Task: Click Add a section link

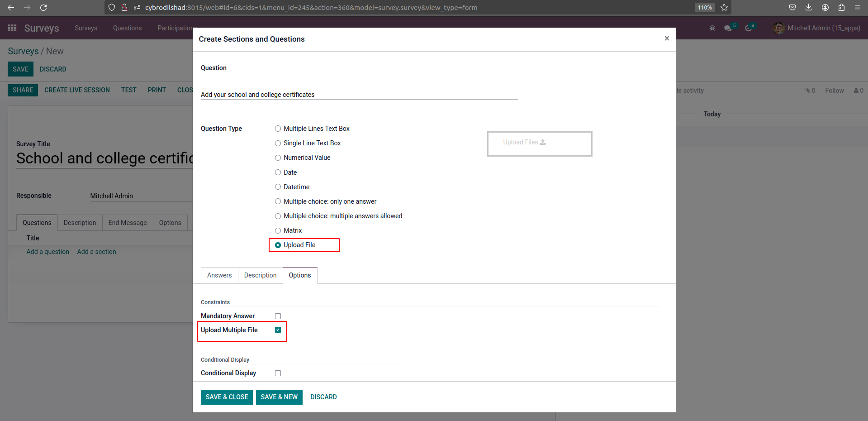Action: tap(96, 252)
